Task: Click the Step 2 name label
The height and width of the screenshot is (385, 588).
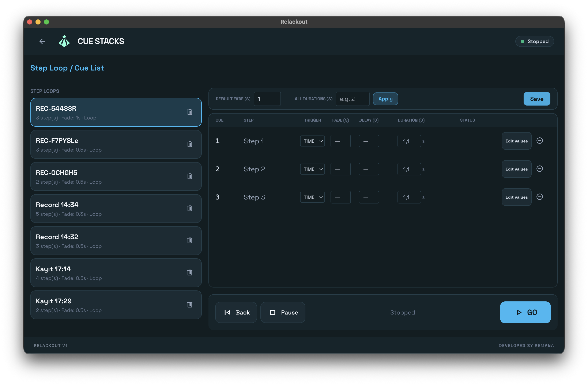Action: pyautogui.click(x=254, y=169)
